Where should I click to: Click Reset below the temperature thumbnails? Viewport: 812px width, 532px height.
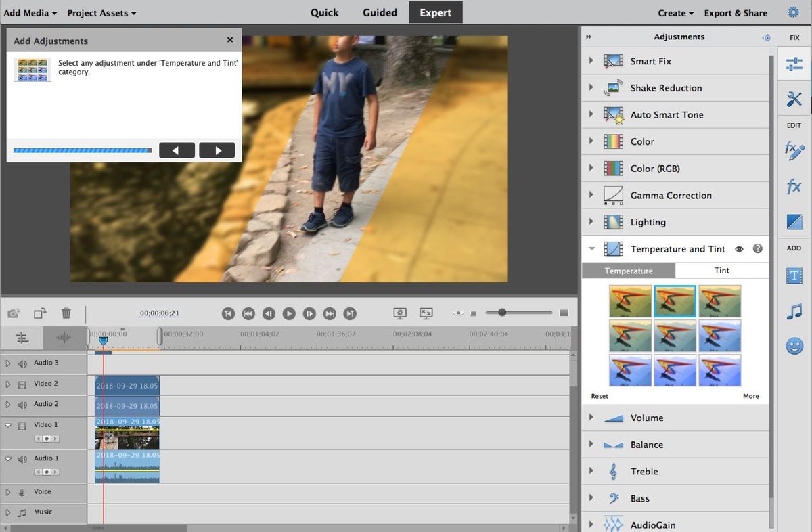[600, 396]
